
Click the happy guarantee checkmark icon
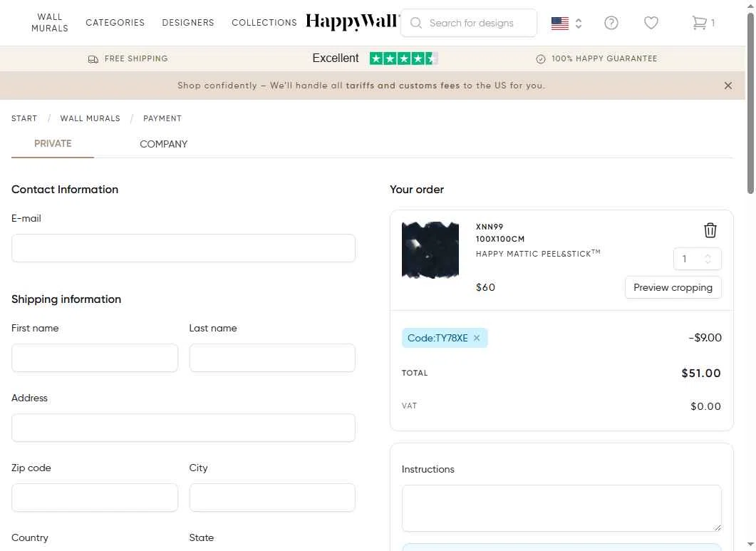541,59
